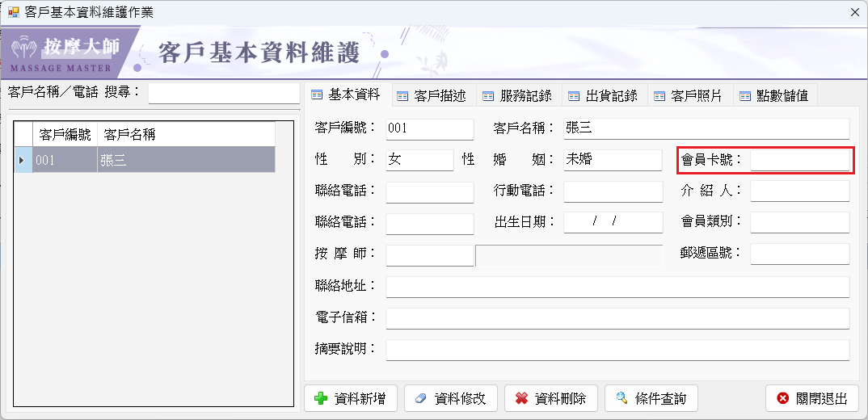Select the 001 cell in customer list

click(x=65, y=160)
